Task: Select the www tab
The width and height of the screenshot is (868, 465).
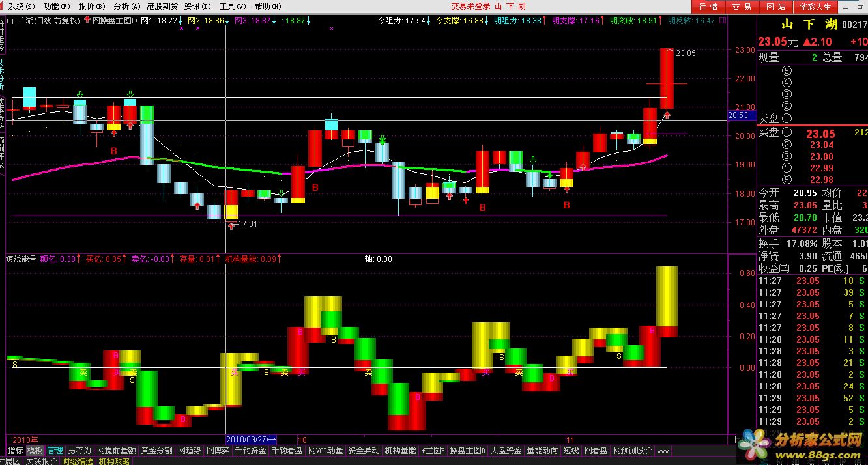Action: (663, 451)
